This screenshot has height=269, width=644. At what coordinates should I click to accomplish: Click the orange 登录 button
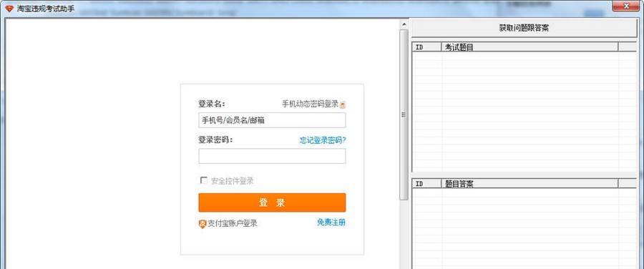[x=272, y=202]
